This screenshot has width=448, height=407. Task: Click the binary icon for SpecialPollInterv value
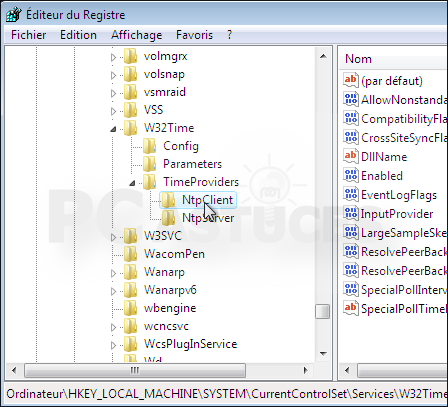tap(351, 289)
